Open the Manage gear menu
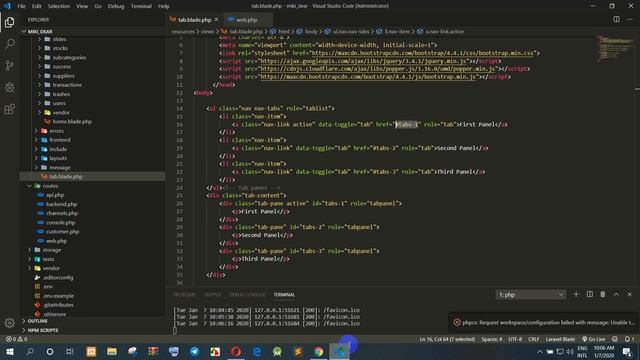The image size is (640, 360). (x=9, y=323)
